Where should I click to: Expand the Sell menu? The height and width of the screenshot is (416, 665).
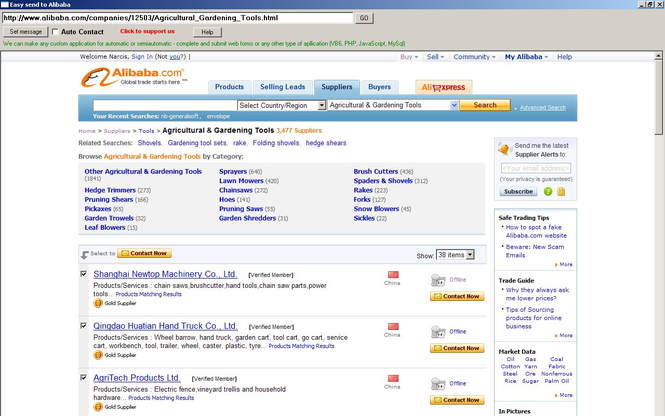[x=435, y=57]
